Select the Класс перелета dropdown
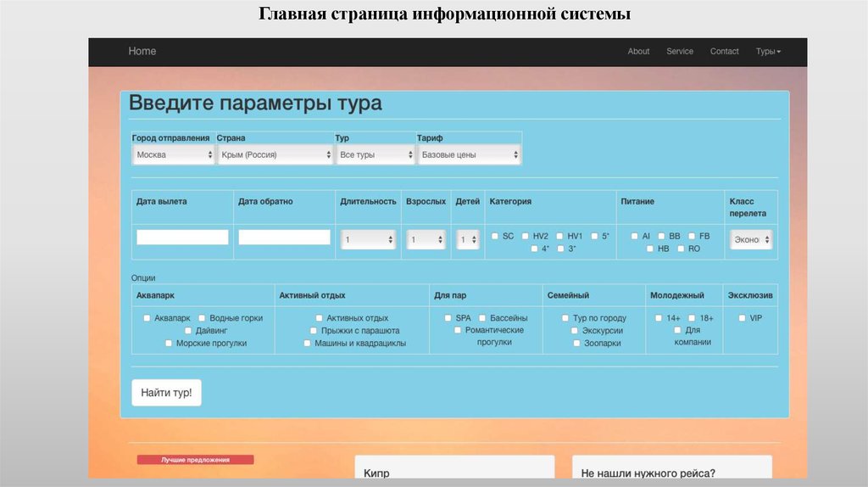 751,240
